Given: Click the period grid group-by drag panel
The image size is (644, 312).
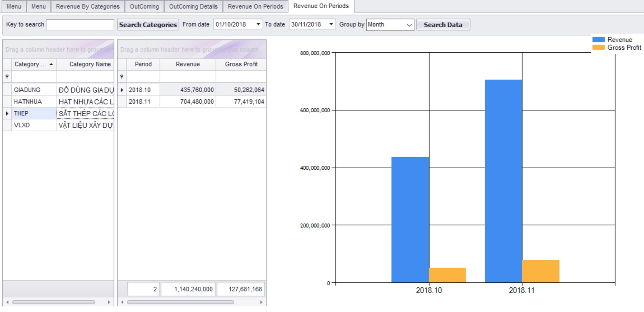Looking at the screenshot, I should [192, 49].
